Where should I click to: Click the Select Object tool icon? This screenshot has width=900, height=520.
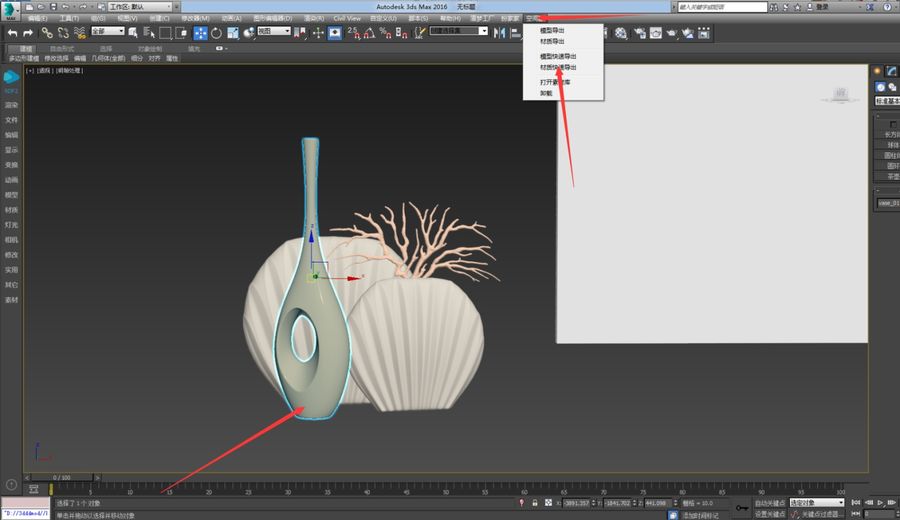pyautogui.click(x=133, y=33)
